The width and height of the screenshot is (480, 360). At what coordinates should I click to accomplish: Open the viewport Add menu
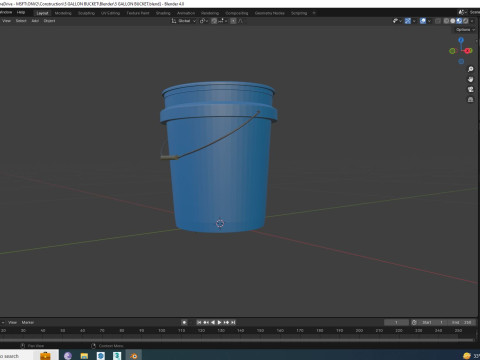35,21
